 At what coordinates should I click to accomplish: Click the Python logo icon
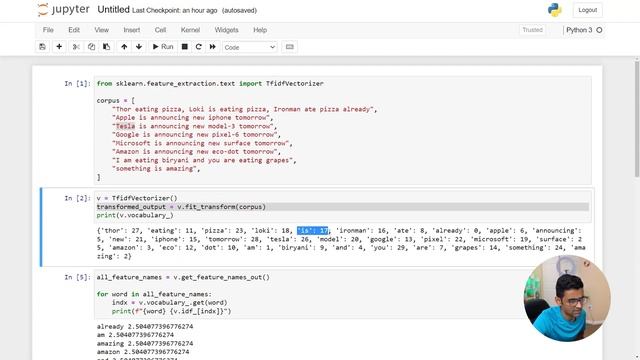point(554,10)
